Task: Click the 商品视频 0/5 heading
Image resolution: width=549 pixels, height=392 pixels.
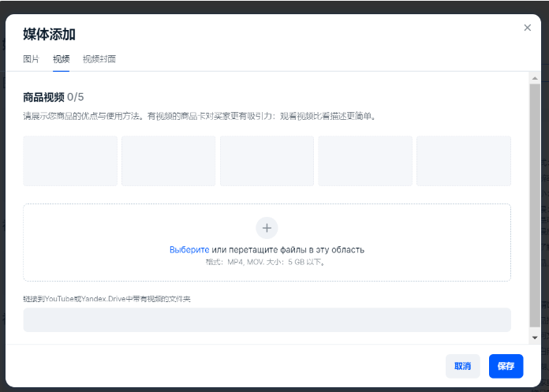Action: point(54,97)
